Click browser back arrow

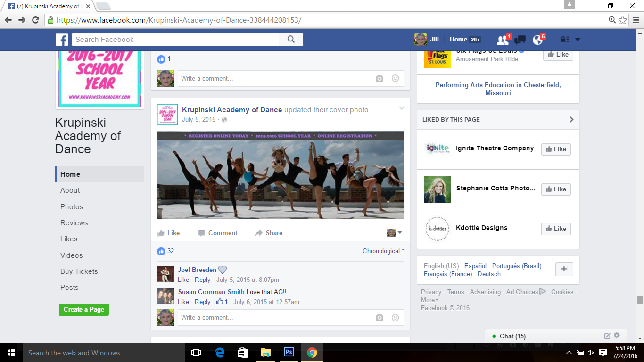[x=8, y=20]
